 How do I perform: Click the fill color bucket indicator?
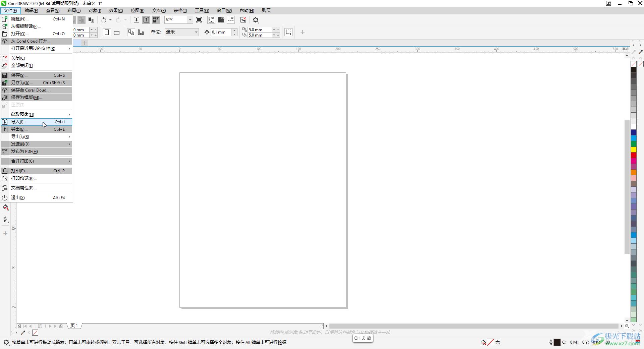(483, 342)
